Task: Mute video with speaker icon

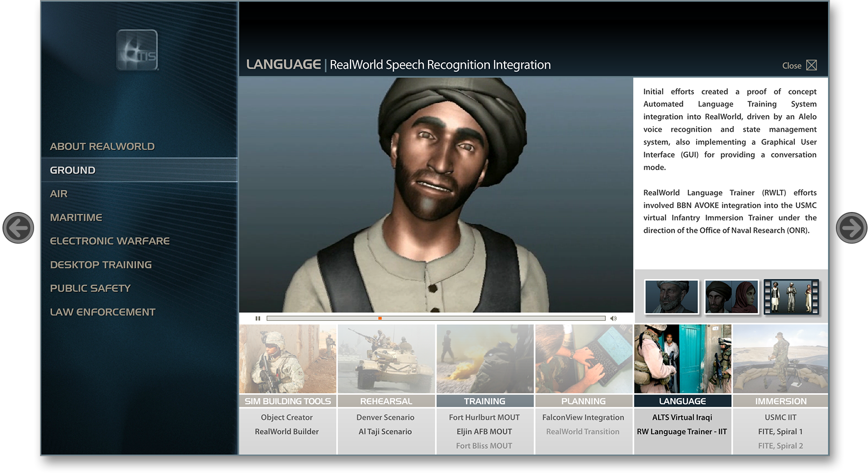Action: 613,318
